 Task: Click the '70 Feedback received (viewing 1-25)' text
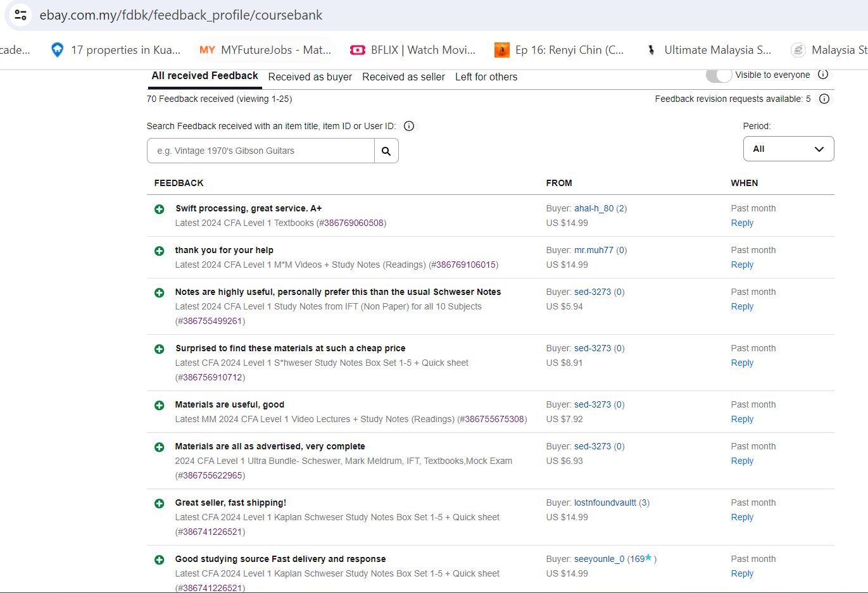pyautogui.click(x=219, y=99)
